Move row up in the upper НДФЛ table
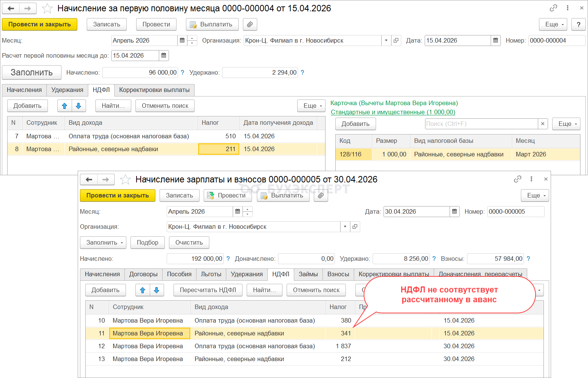This screenshot has height=378, width=588. 64,106
